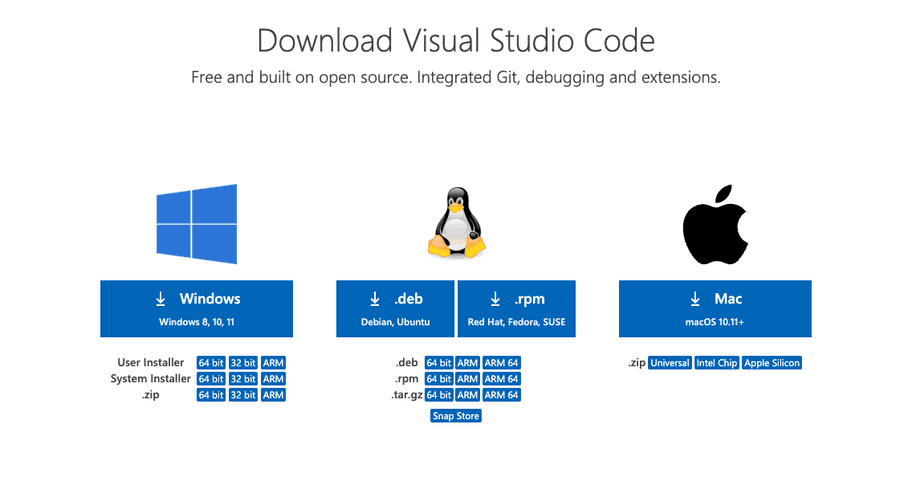Click the Mac '.zip' row label
Image resolution: width=900 pixels, height=490 pixels.
[637, 363]
